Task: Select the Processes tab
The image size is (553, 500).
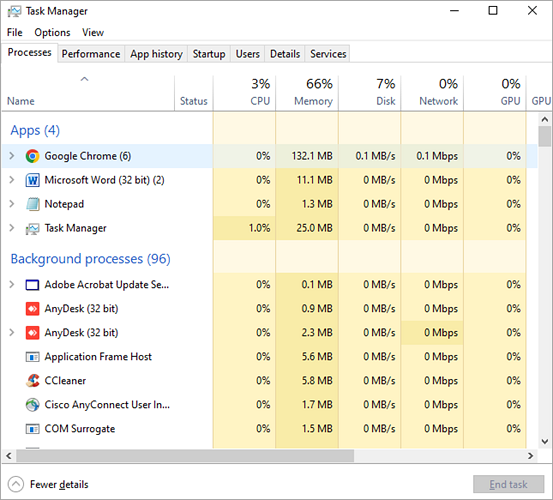Action: point(30,53)
